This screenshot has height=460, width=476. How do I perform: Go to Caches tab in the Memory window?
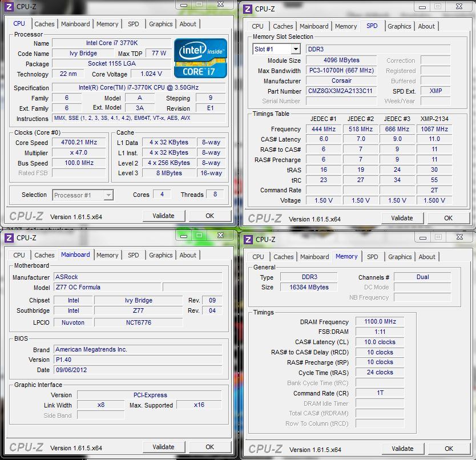point(284,257)
